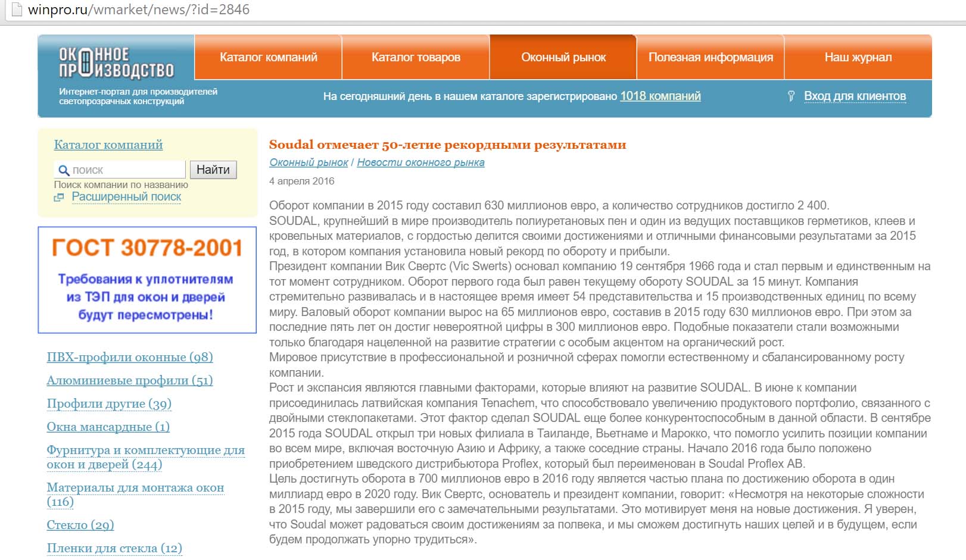Open the Каталог компаний menu tab

pos(269,57)
